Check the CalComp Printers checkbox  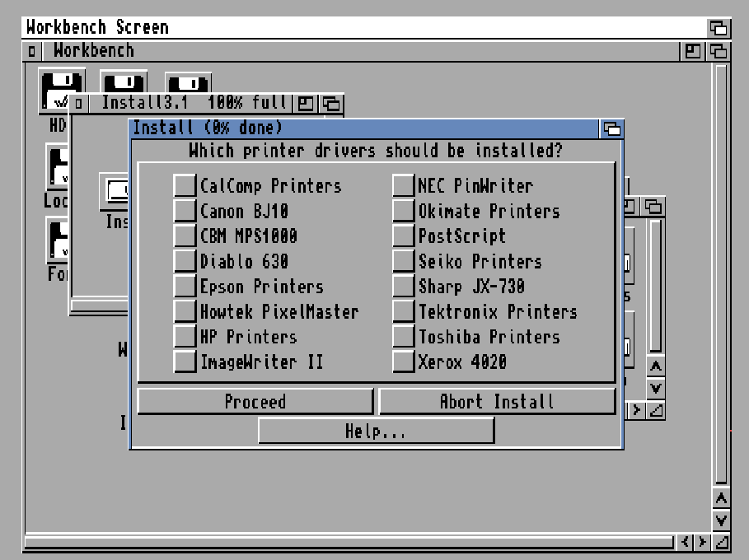coord(185,185)
